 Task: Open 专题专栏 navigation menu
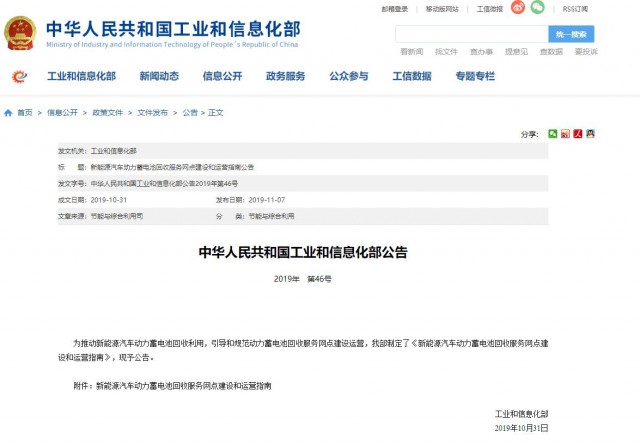(475, 76)
